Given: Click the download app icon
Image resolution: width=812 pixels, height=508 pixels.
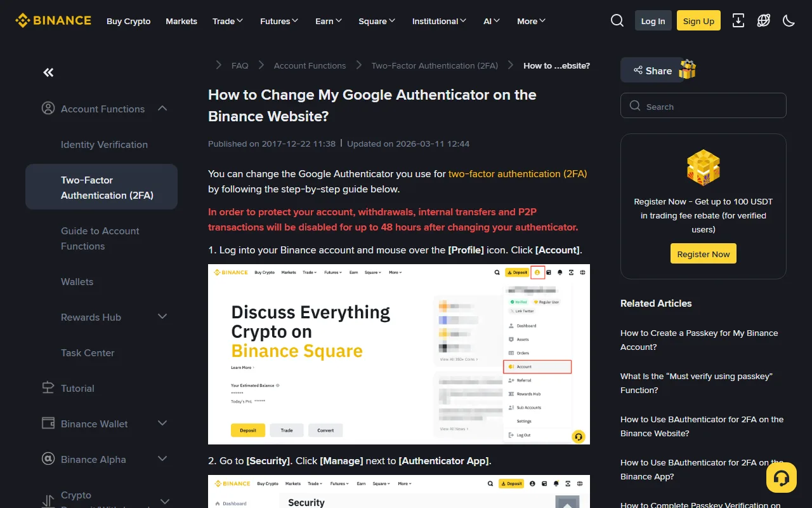Looking at the screenshot, I should pyautogui.click(x=738, y=21).
